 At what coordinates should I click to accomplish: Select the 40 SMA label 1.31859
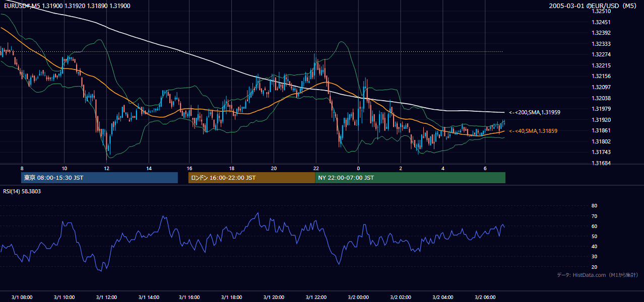tap(533, 131)
